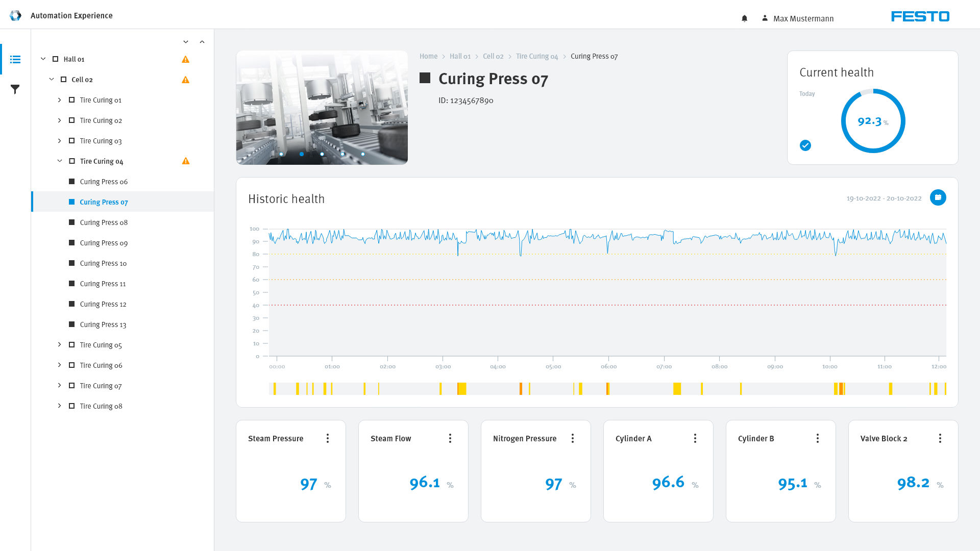The width and height of the screenshot is (980, 551).
Task: Select the tree list view sidebar icon
Action: (15, 60)
